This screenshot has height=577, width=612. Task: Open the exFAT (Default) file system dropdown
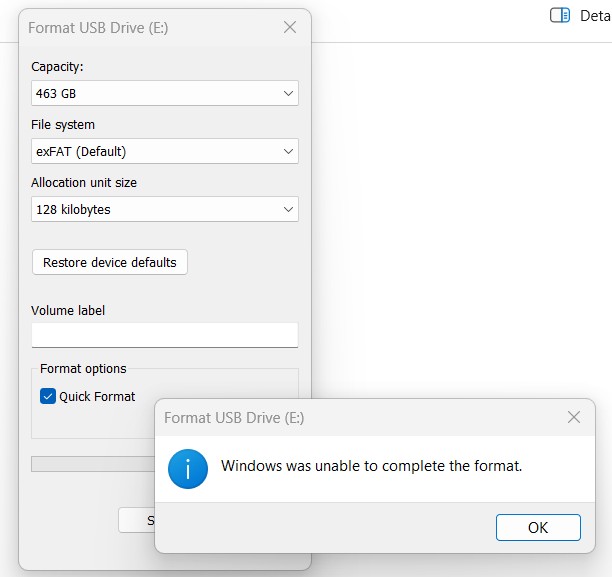click(150, 152)
